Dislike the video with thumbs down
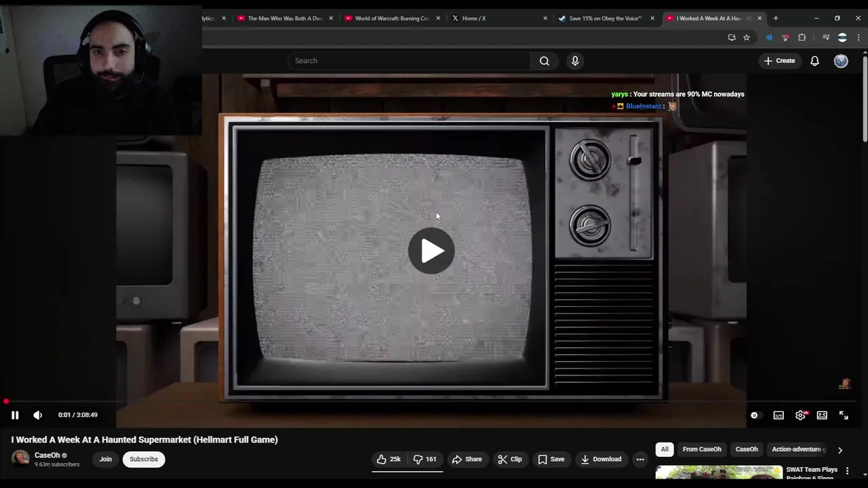This screenshot has width=868, height=488. (425, 460)
